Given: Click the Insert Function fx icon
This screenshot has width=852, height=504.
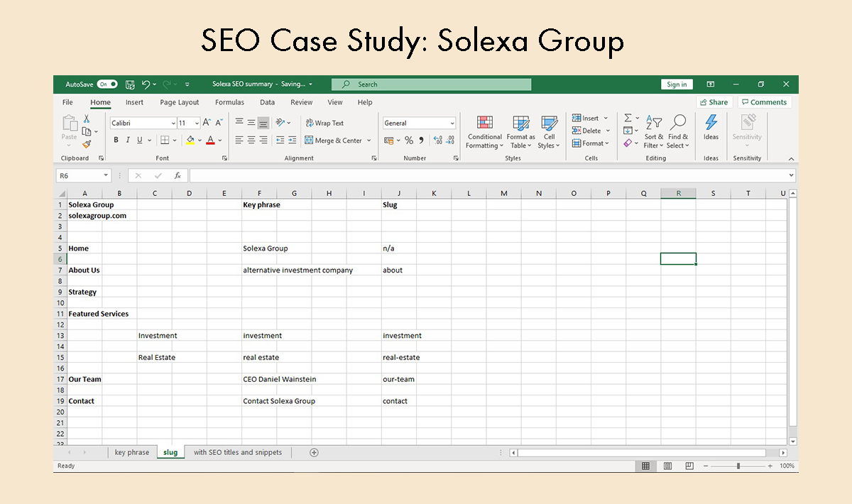Looking at the screenshot, I should point(177,175).
